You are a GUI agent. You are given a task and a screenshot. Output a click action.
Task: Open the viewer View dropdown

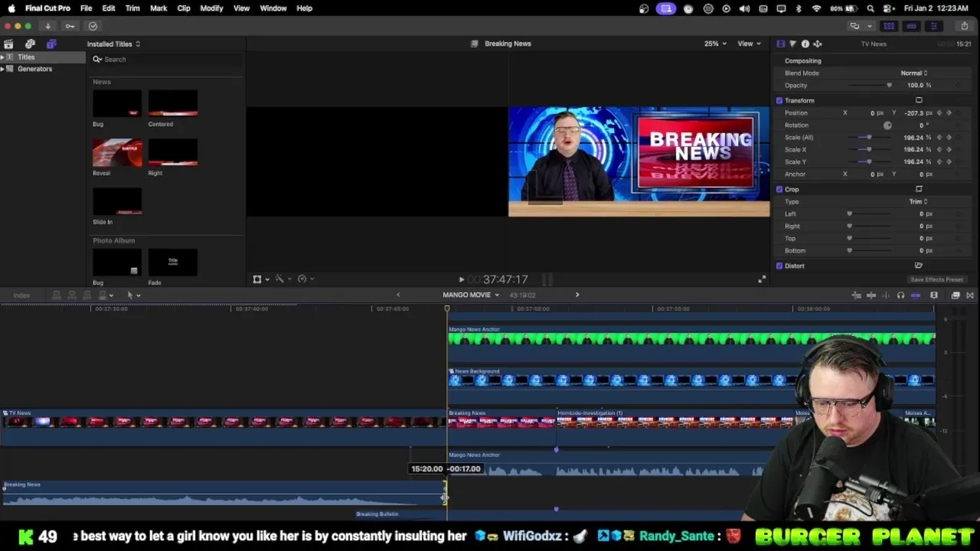coord(749,44)
